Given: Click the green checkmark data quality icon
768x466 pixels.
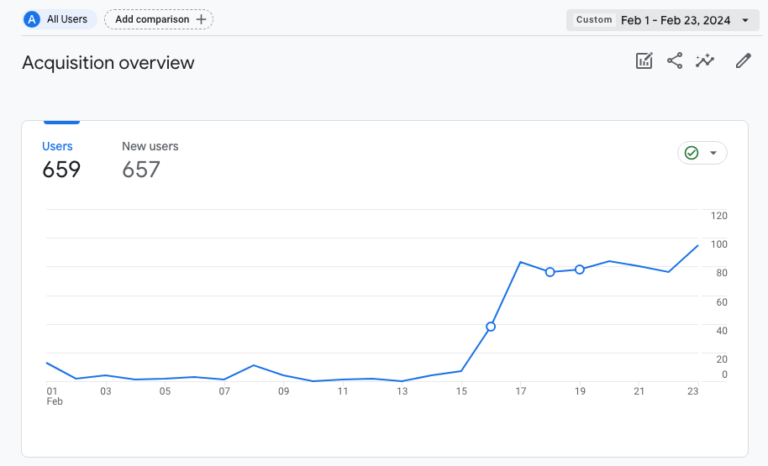Looking at the screenshot, I should (691, 153).
